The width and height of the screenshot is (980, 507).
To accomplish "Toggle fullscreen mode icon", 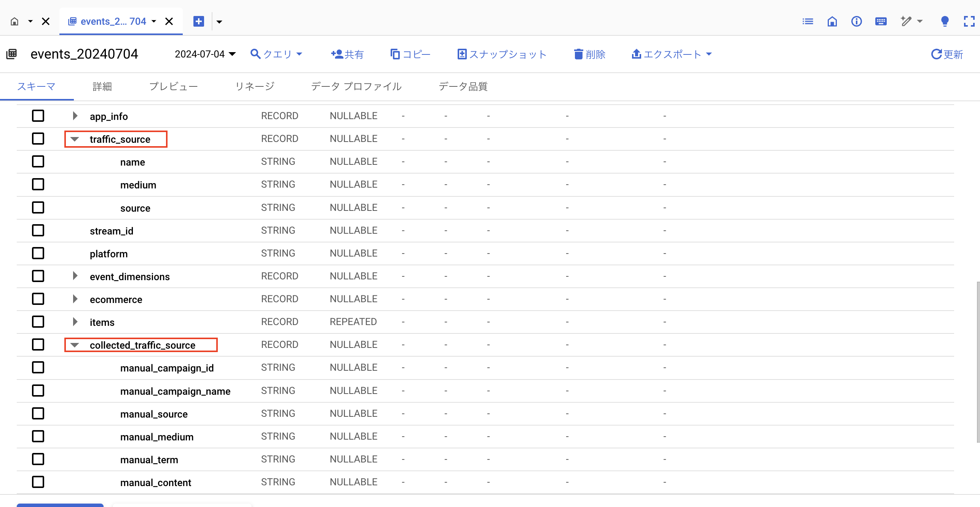I will [969, 21].
